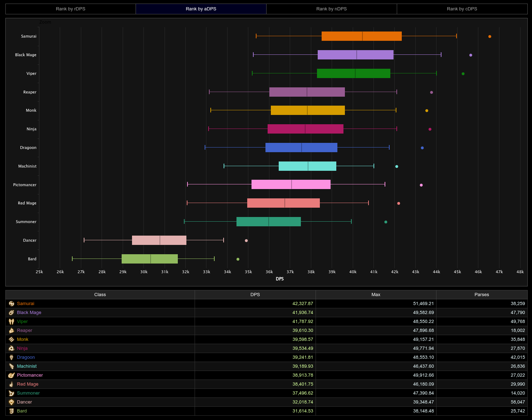Open the Dragoon class link

pos(26,357)
